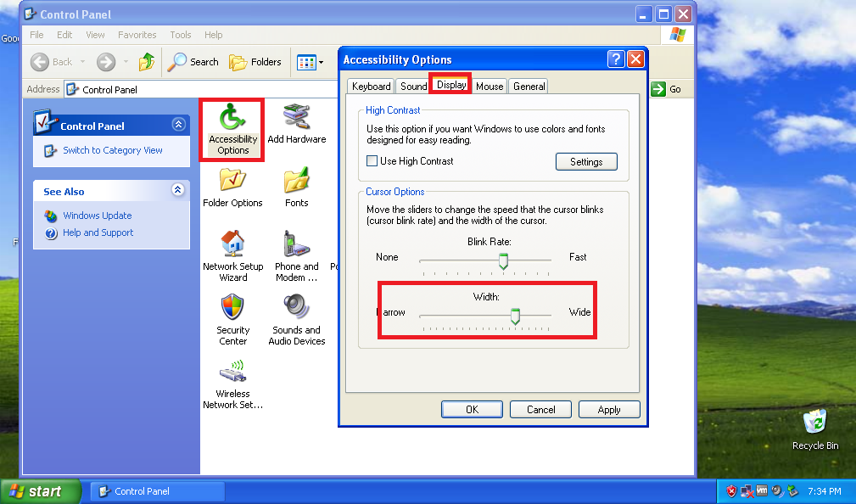Click the Apply button
The image size is (856, 504).
pos(608,410)
